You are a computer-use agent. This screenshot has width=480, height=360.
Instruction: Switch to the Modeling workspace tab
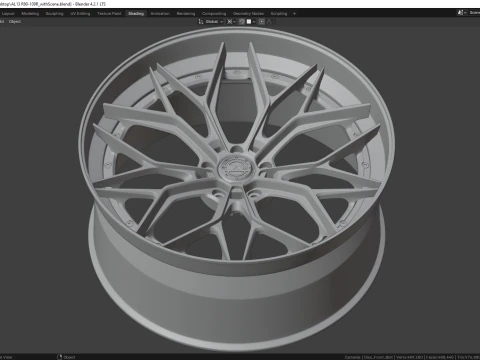(x=30, y=14)
